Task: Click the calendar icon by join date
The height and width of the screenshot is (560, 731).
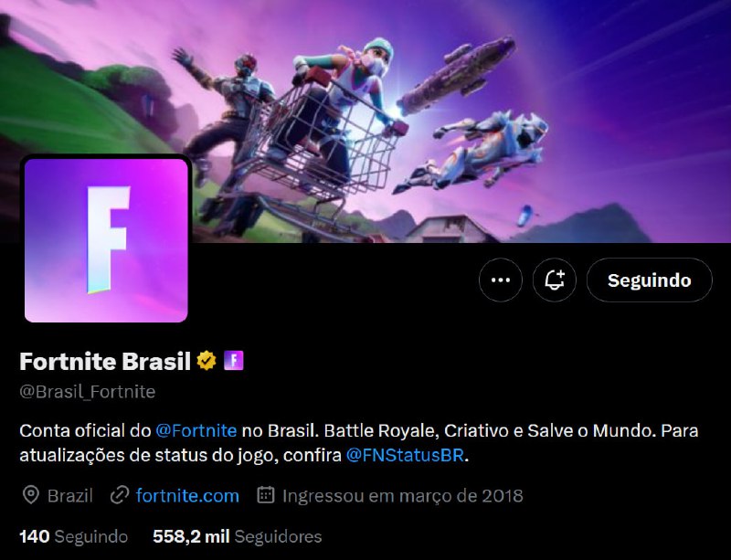Action: tap(266, 495)
